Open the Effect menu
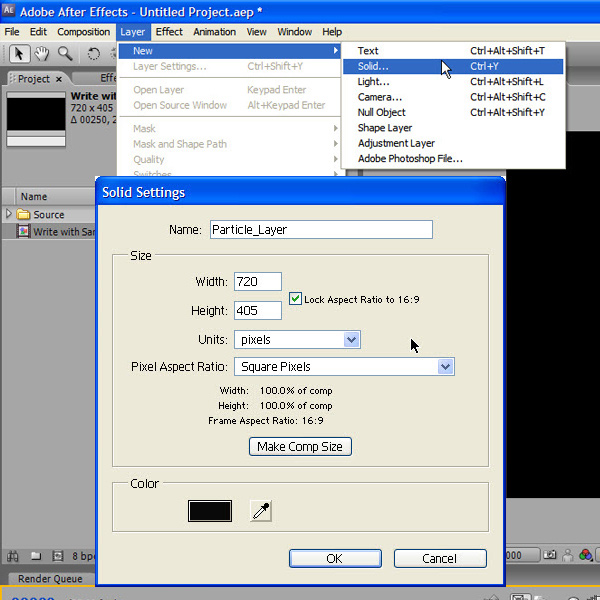 coord(169,32)
